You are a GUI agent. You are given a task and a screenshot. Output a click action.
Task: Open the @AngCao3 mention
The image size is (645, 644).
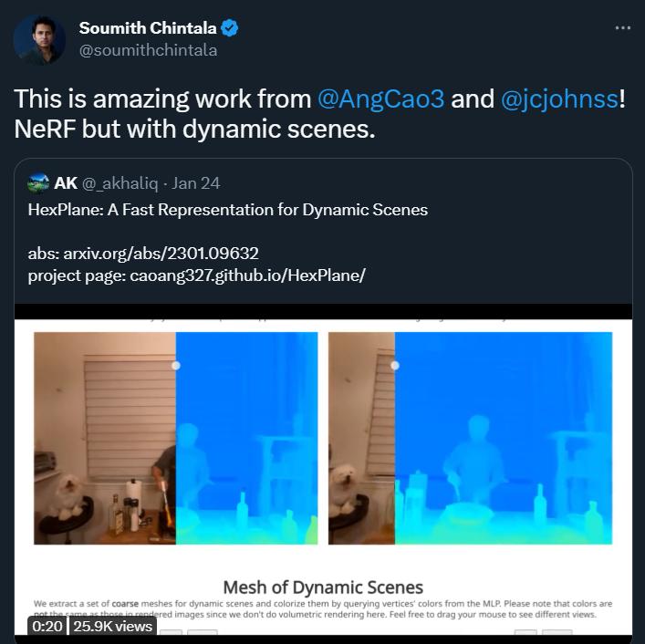point(380,99)
